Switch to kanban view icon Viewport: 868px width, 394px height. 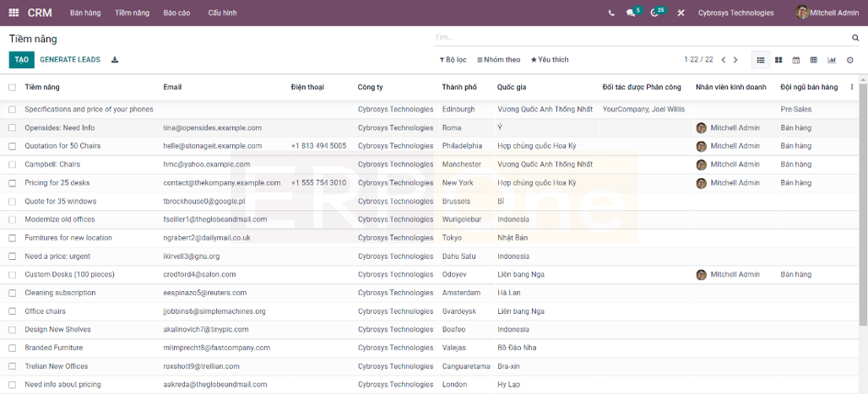point(778,60)
